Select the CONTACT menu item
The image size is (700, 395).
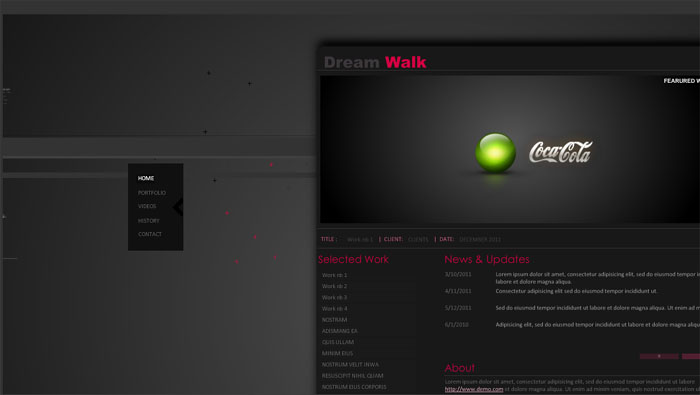point(150,234)
